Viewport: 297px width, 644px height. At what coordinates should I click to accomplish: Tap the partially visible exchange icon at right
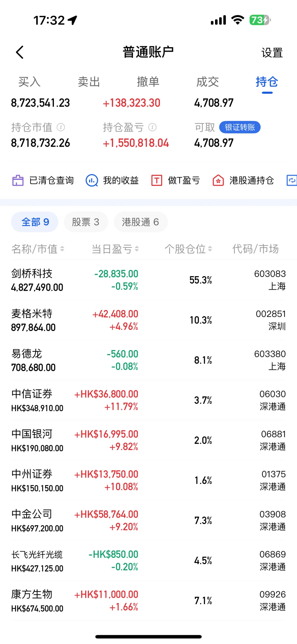click(292, 180)
